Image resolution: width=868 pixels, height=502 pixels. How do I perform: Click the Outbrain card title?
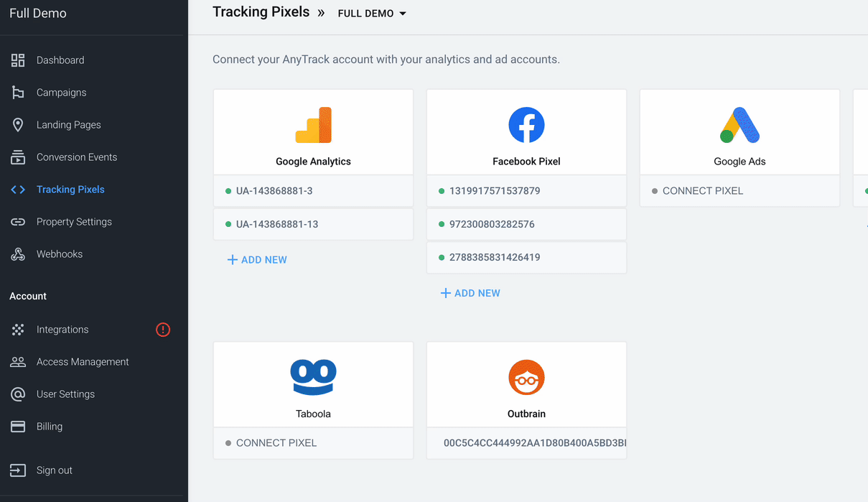pyautogui.click(x=526, y=414)
